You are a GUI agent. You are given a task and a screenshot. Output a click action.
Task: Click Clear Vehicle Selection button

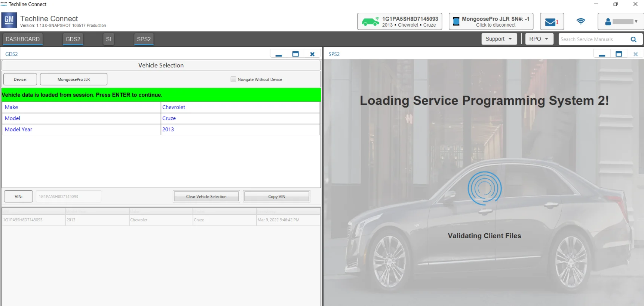point(206,197)
